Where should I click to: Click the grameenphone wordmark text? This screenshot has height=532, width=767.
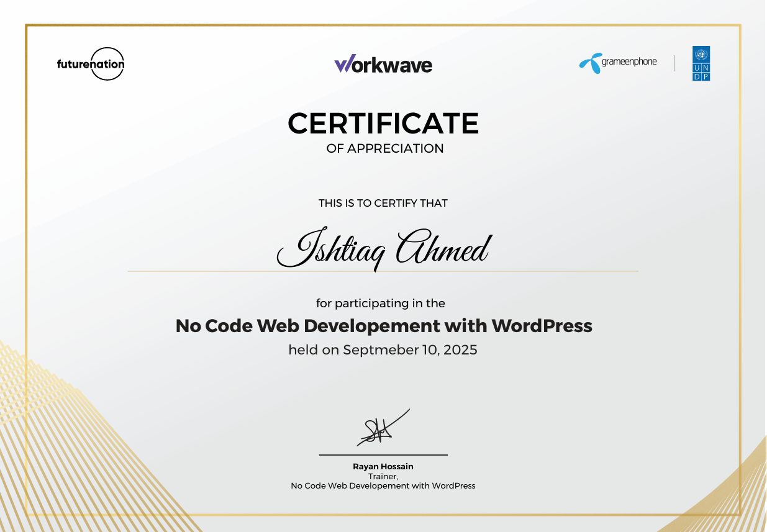point(629,63)
